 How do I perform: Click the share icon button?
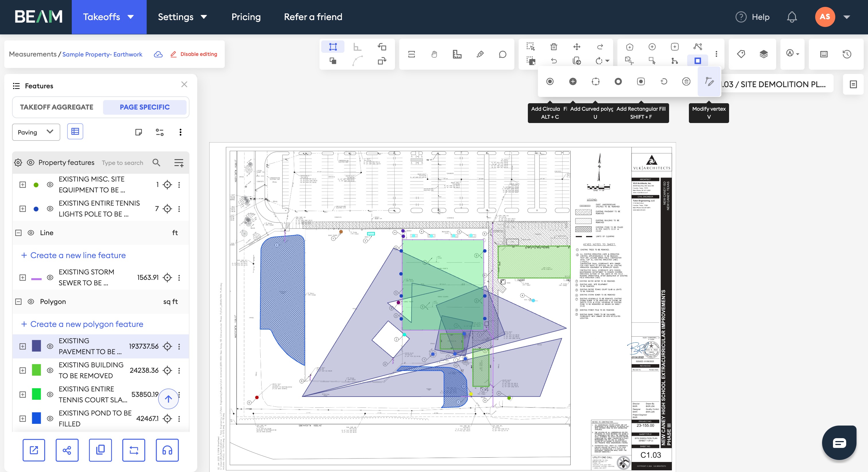click(x=67, y=450)
